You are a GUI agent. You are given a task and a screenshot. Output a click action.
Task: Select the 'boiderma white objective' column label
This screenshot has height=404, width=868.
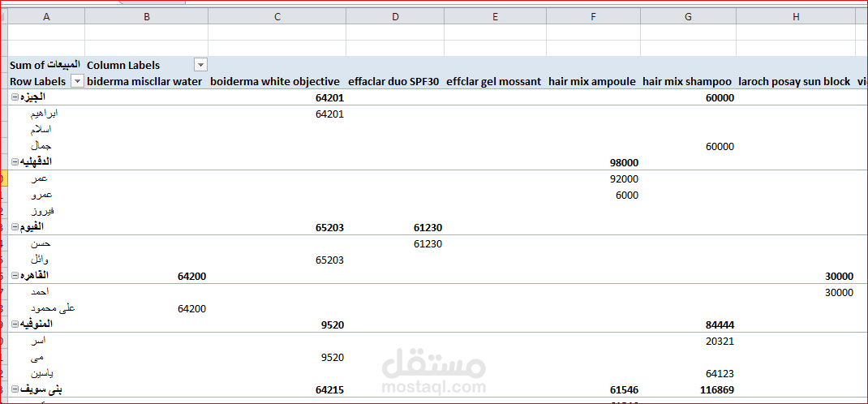point(275,81)
